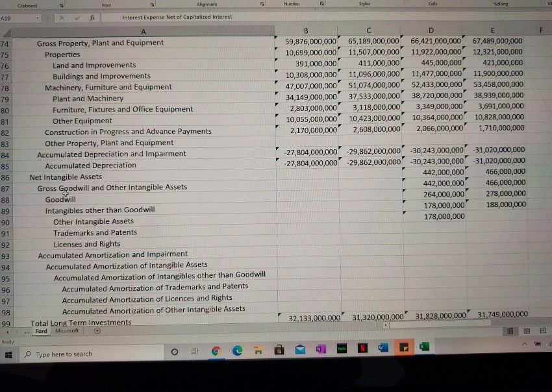Open File Explorer from the taskbar

258,350
